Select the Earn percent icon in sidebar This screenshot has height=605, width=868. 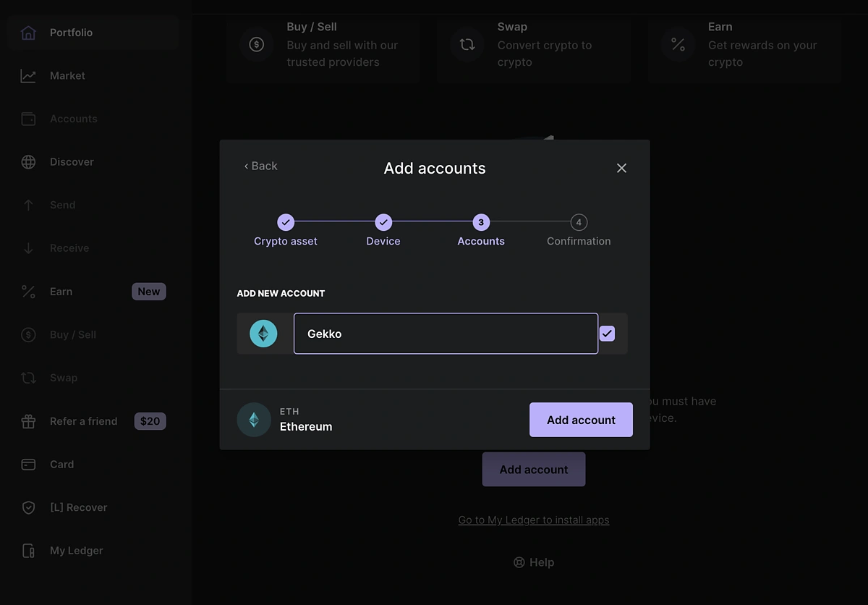(28, 292)
